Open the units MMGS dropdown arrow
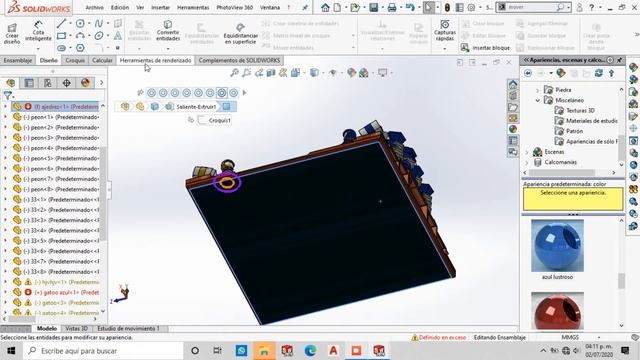Viewport: 640px width, 360px height. (x=599, y=338)
